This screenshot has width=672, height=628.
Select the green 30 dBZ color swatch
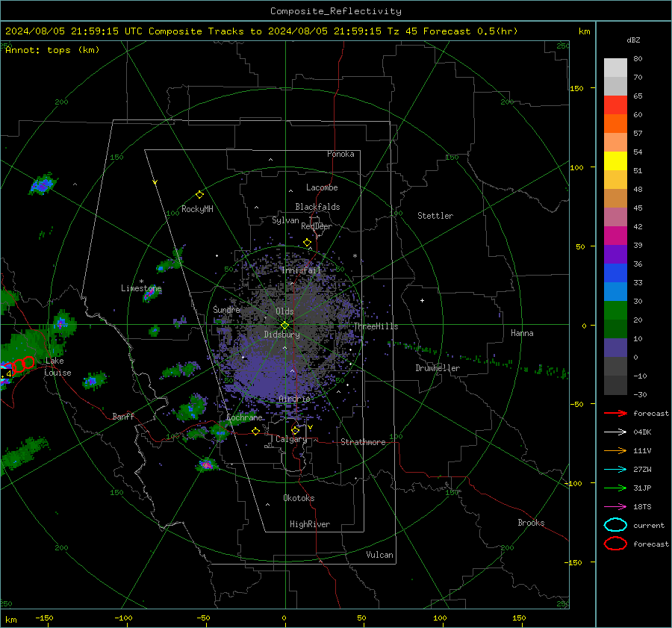tap(615, 311)
